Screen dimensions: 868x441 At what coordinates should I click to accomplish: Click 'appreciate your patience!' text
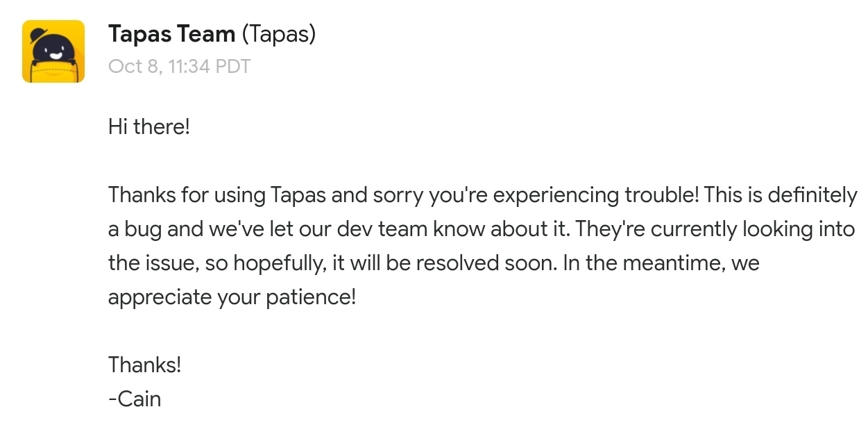232,298
